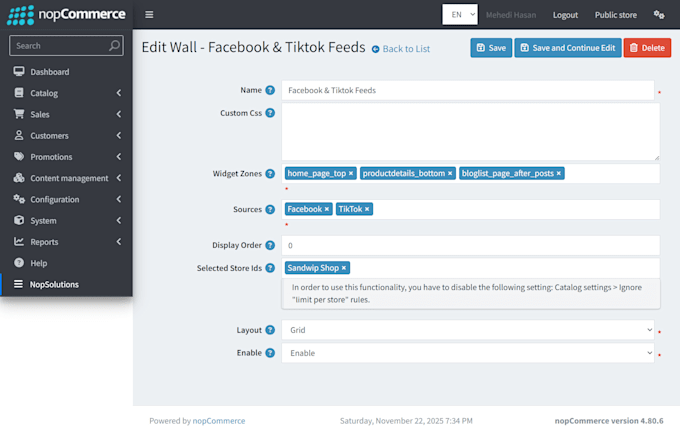The height and width of the screenshot is (436, 680).
Task: Show help tooltip for Widget Zones
Action: coord(270,174)
